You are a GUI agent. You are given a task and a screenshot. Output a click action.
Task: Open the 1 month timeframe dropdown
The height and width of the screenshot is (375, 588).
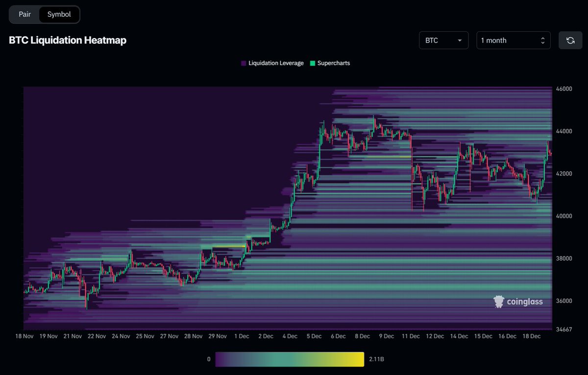click(513, 40)
